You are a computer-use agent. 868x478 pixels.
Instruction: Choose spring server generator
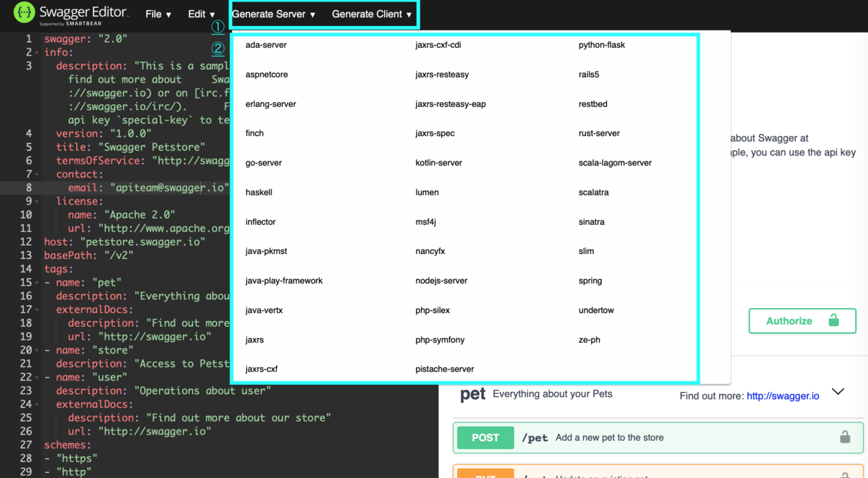point(590,281)
